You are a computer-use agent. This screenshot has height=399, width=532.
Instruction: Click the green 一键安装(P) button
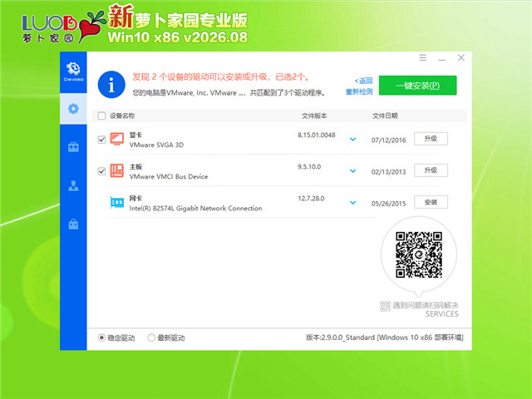point(417,86)
